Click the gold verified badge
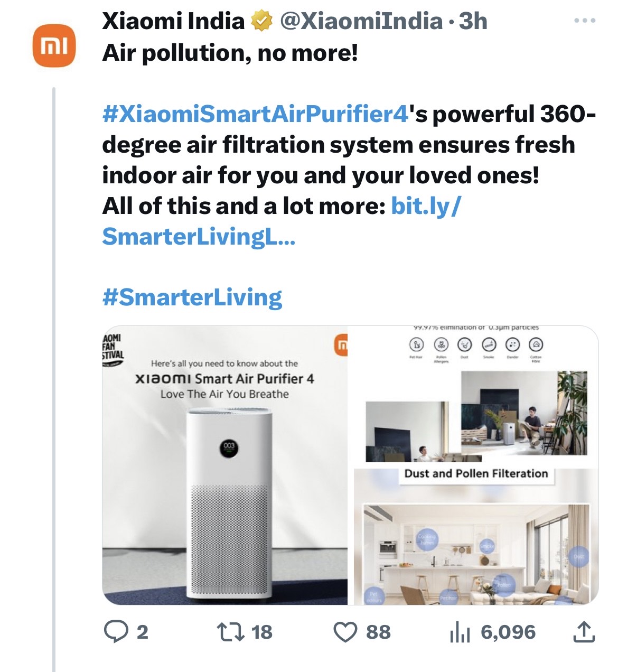 261,22
